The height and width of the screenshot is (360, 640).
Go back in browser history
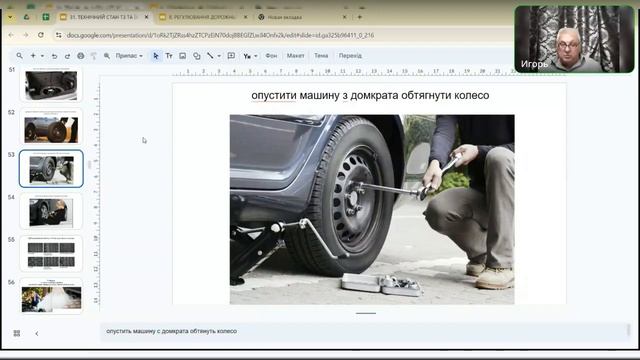[x=11, y=35]
